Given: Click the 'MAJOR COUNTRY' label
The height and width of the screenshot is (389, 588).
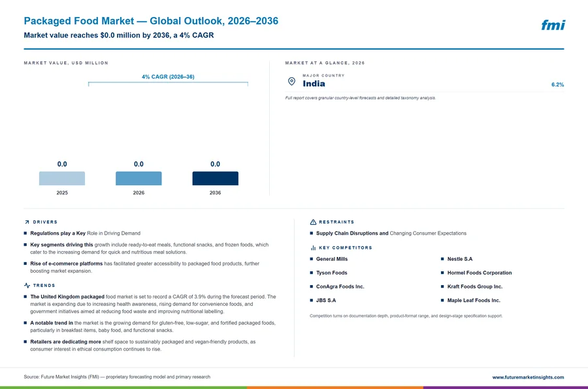Looking at the screenshot, I should [x=323, y=75].
